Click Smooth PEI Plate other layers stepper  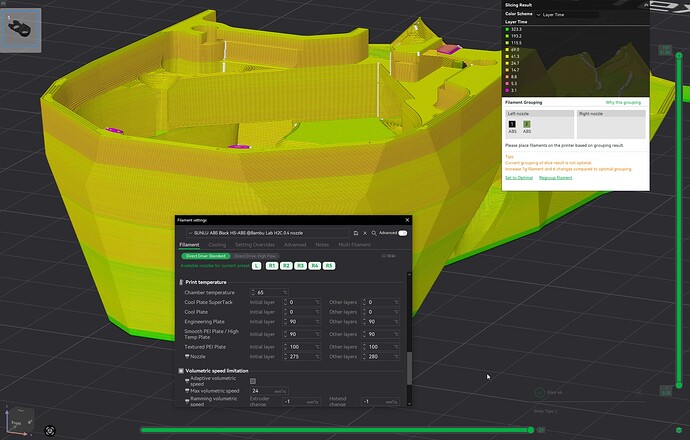pyautogui.click(x=364, y=334)
